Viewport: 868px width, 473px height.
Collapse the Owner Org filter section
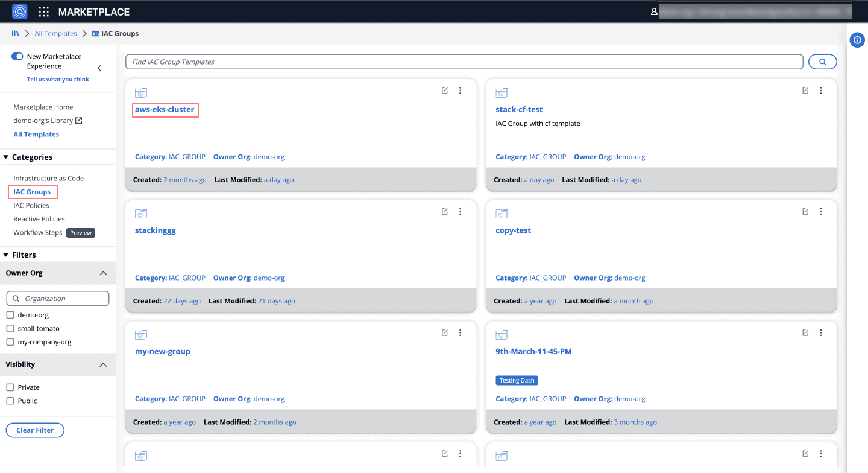tap(103, 273)
